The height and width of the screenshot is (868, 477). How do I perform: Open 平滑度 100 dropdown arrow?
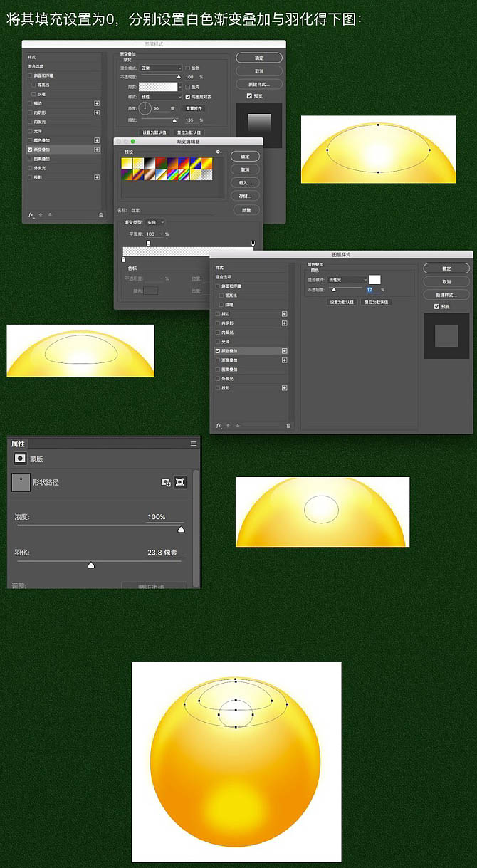coord(161,234)
